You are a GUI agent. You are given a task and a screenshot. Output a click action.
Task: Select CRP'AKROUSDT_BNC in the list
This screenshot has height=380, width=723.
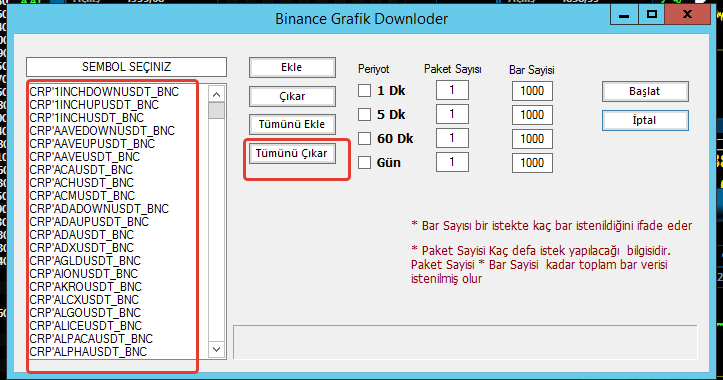86,287
